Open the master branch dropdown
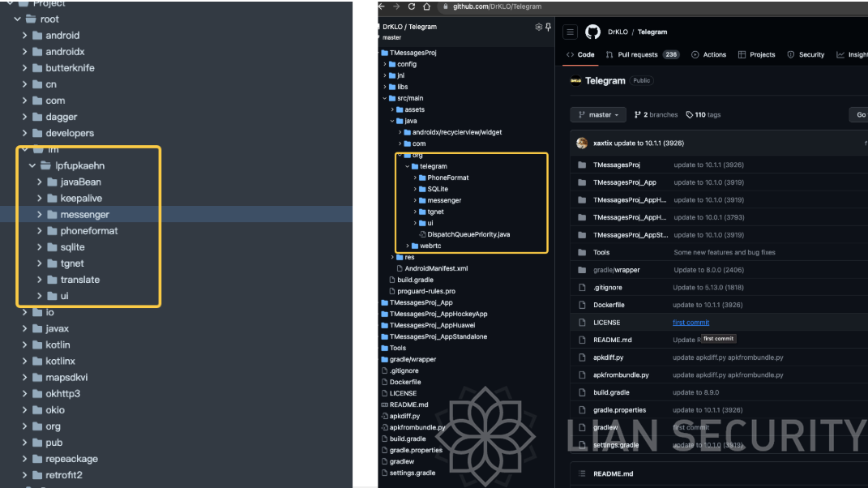The width and height of the screenshot is (868, 488). [598, 114]
